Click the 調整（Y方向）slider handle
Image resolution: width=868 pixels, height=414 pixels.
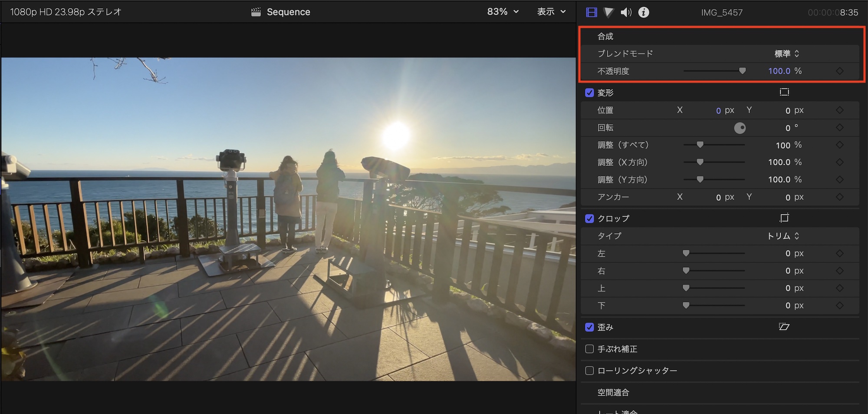click(x=700, y=179)
